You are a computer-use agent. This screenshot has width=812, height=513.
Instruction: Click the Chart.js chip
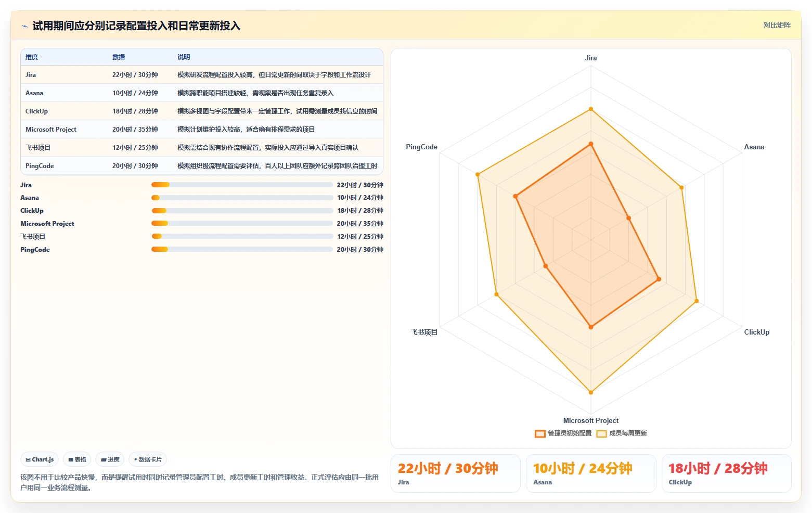(40, 459)
